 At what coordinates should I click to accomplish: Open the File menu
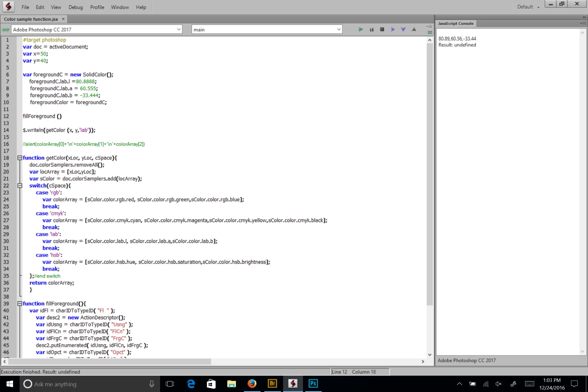click(x=25, y=7)
